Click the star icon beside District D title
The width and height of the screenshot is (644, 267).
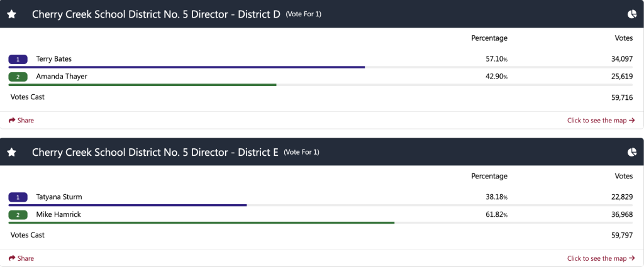(12, 14)
